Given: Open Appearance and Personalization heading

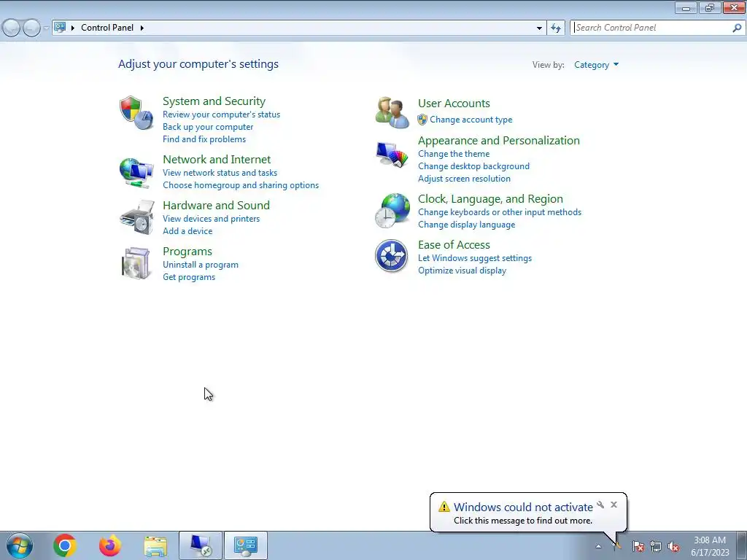Looking at the screenshot, I should (x=499, y=141).
